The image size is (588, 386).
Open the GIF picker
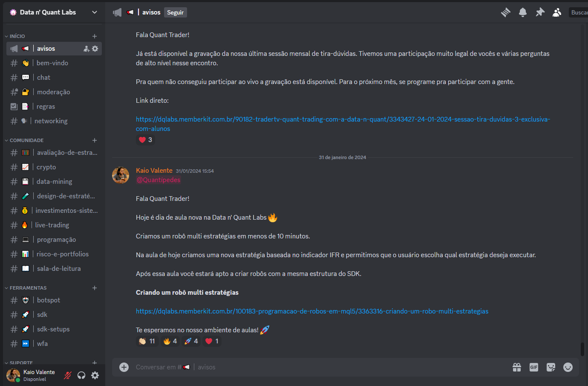pyautogui.click(x=534, y=367)
